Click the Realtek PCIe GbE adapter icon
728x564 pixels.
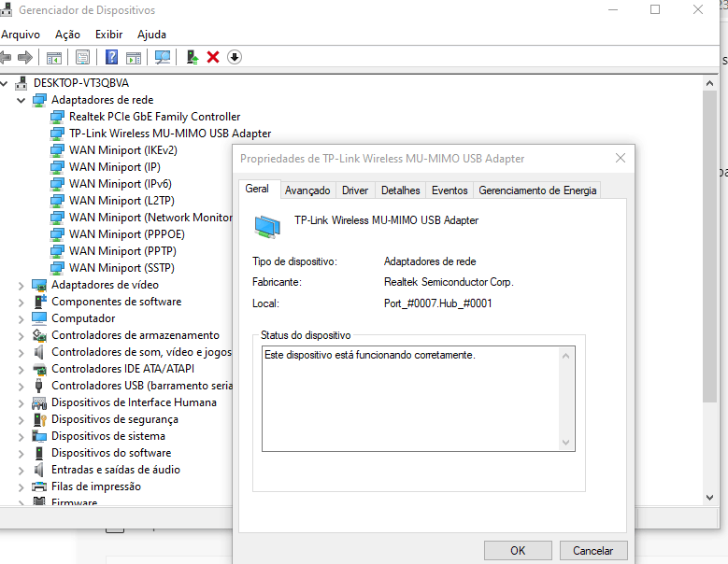click(57, 117)
